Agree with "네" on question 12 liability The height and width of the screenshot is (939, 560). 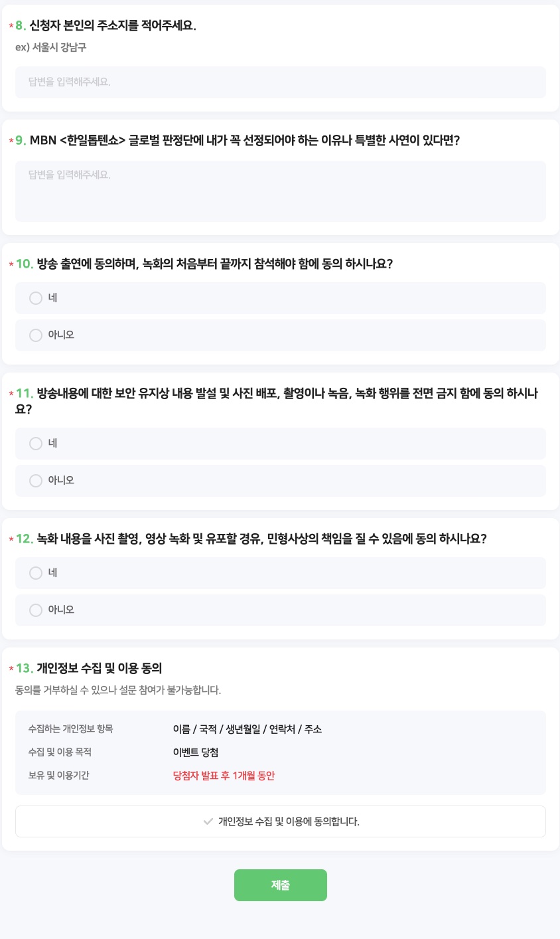pos(280,572)
